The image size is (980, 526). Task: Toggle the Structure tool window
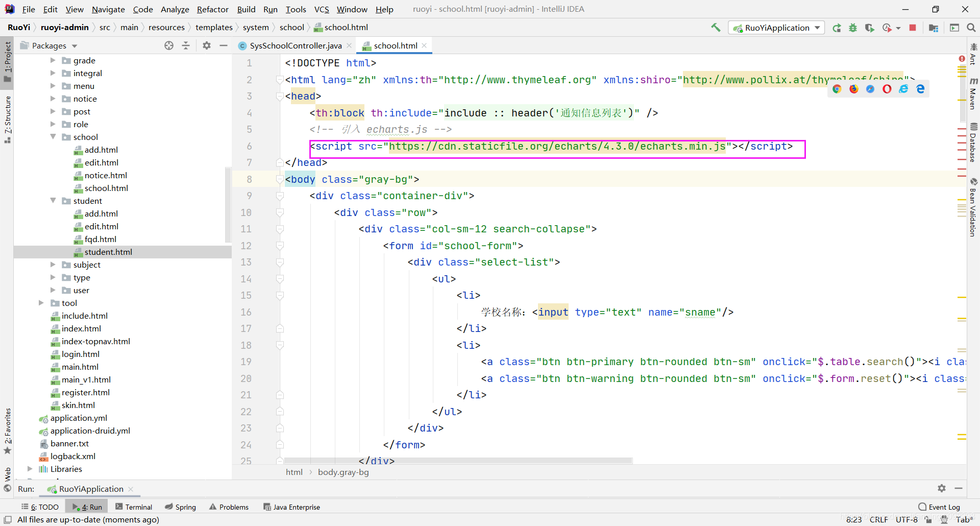[x=7, y=119]
